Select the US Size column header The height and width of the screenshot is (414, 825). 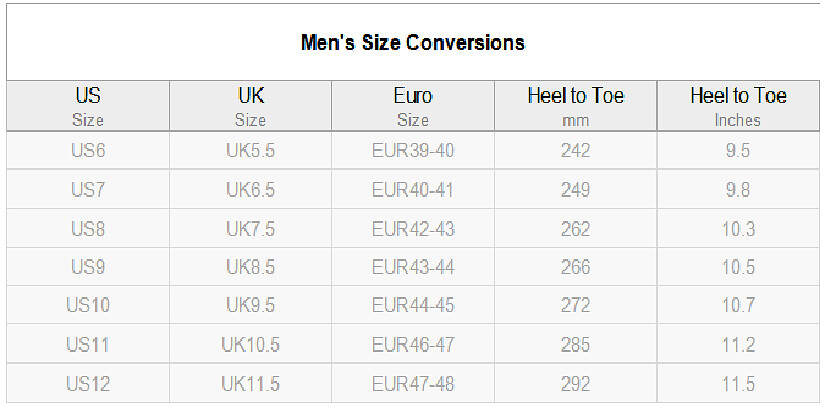[87, 107]
